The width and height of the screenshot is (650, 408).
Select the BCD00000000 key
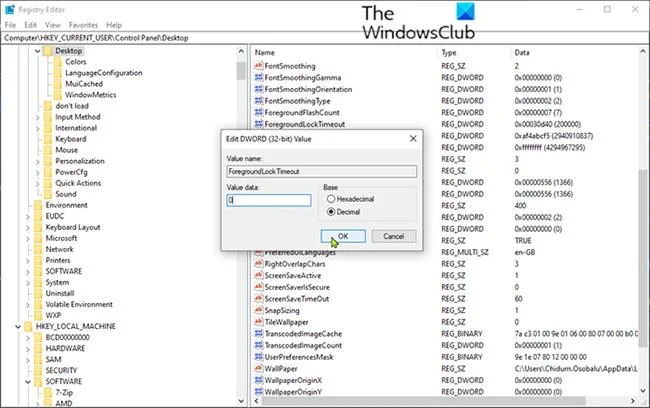pos(67,338)
